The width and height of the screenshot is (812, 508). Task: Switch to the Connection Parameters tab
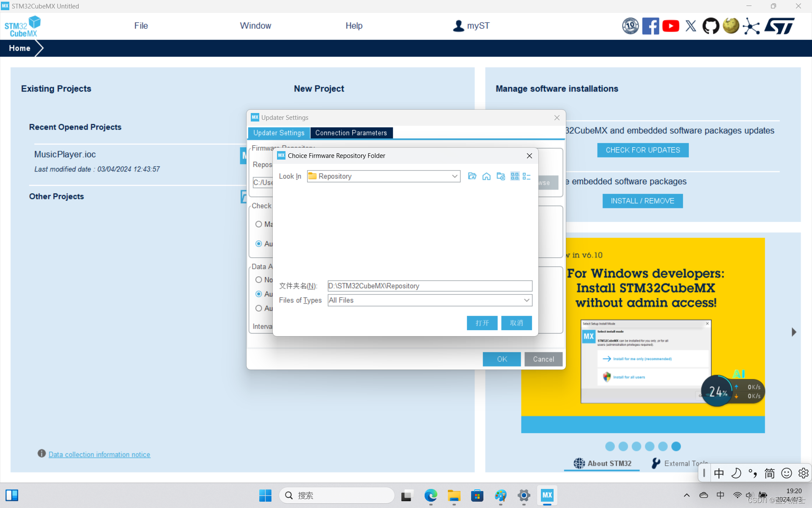(351, 133)
